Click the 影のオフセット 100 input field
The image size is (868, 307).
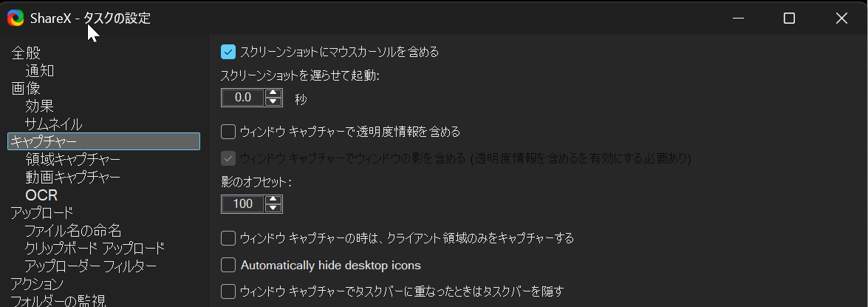pyautogui.click(x=243, y=204)
